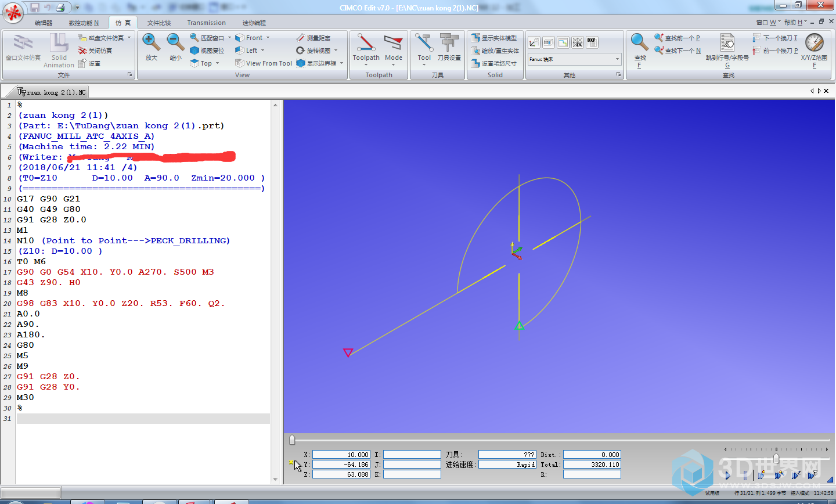Toggle 显示边界框 bounding box display
The height and width of the screenshot is (504, 836).
pos(316,63)
